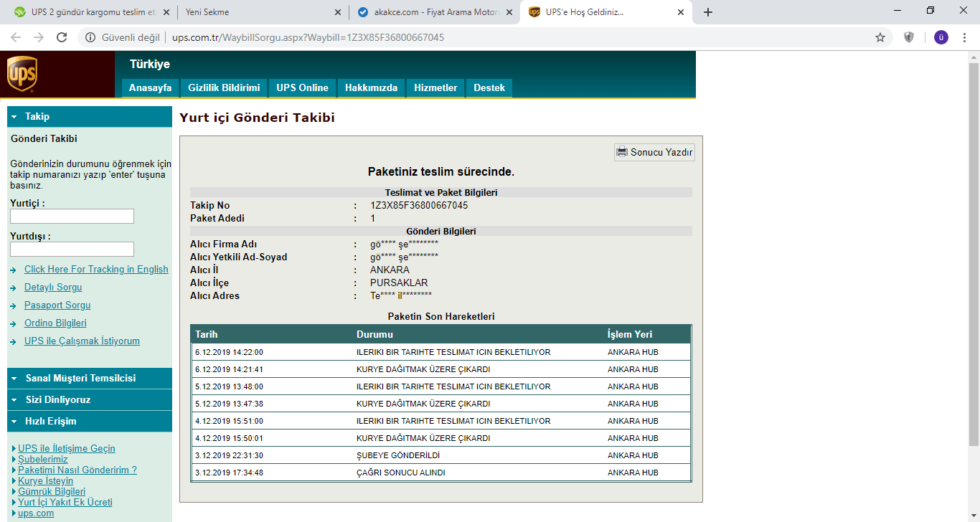Expand the Sizi Dinliyoruz section
Viewport: 980px width, 522px height.
pos(90,399)
